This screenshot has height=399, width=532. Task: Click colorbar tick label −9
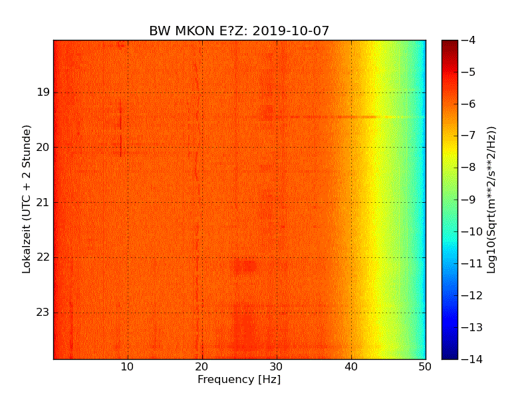tap(469, 199)
